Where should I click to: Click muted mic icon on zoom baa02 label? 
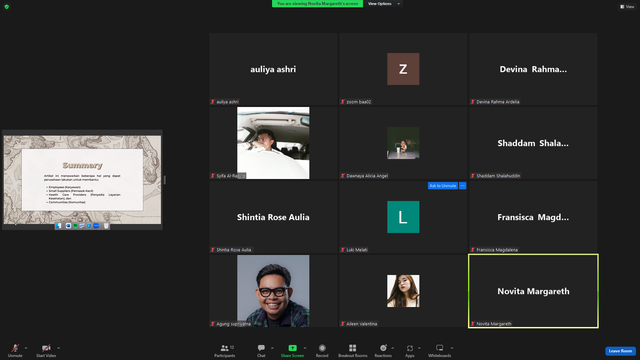click(342, 102)
